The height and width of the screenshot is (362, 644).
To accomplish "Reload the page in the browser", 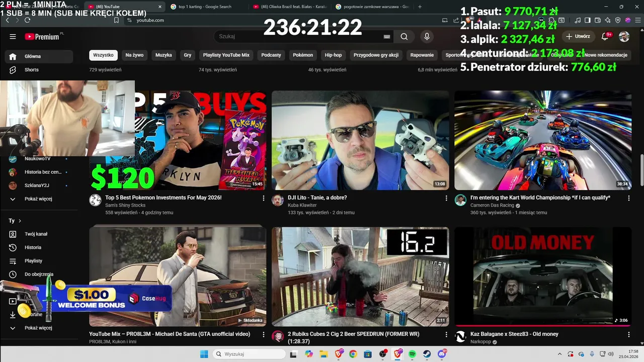I will (x=28, y=20).
